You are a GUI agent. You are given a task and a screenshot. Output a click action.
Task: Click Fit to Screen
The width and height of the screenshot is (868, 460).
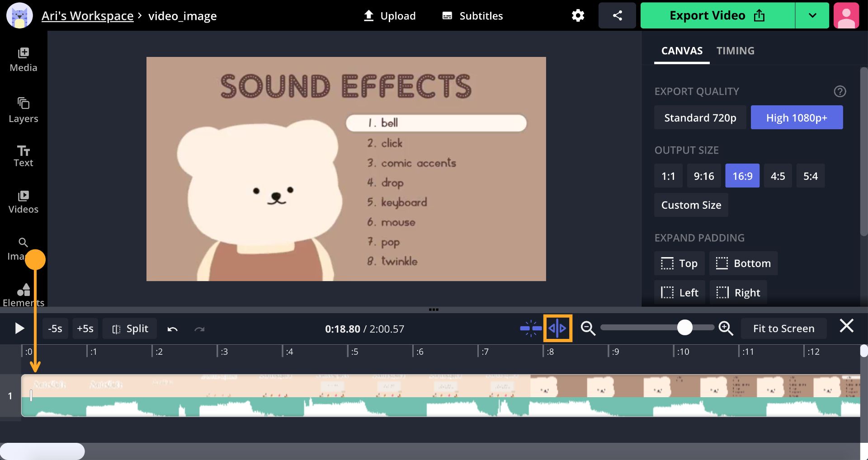783,329
